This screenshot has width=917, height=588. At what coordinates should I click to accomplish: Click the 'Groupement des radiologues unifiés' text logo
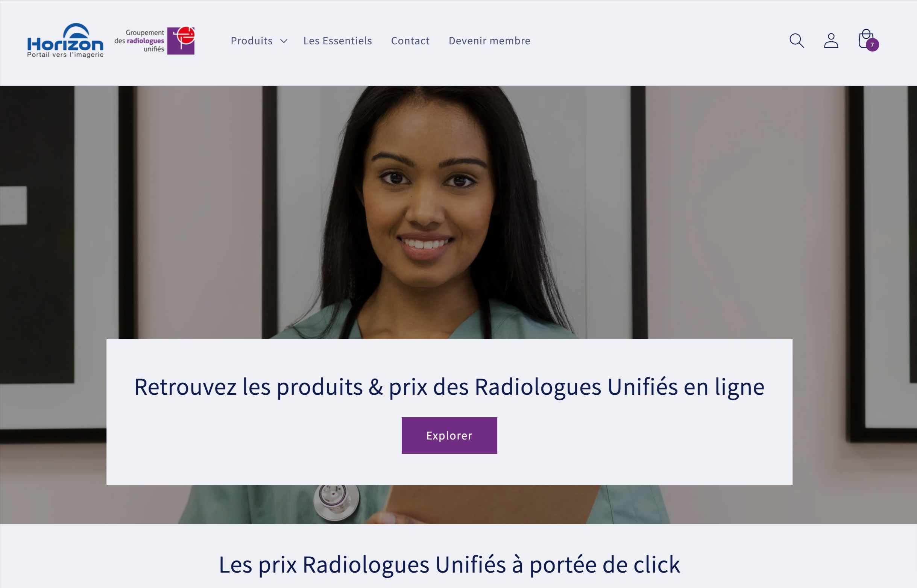point(140,41)
